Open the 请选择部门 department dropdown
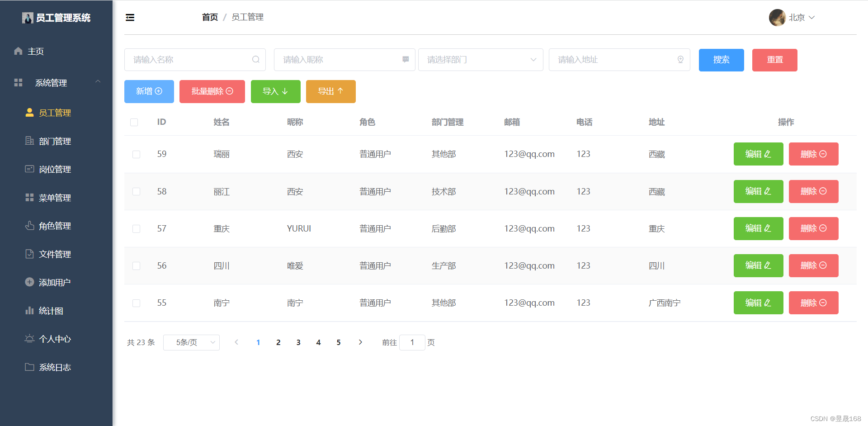868x426 pixels. tap(481, 60)
